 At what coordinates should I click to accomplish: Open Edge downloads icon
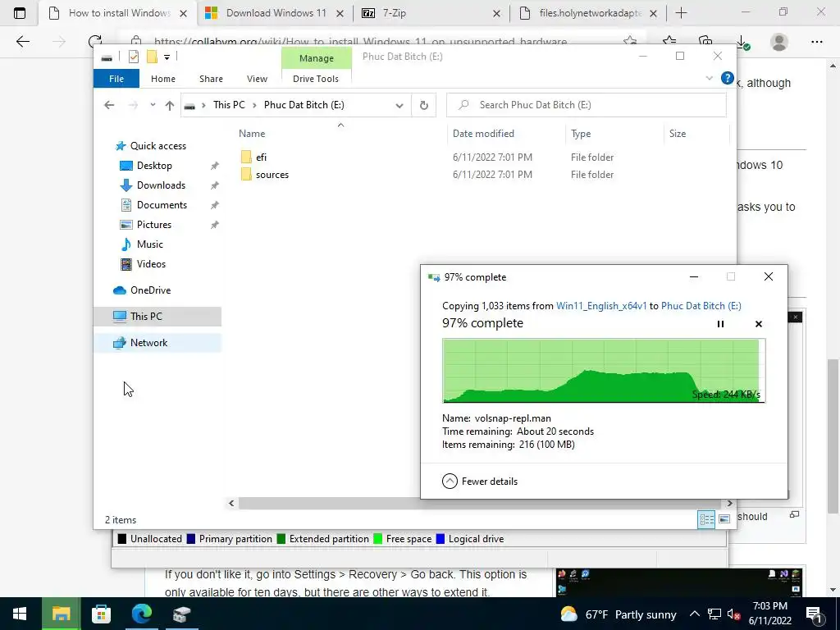coord(742,42)
